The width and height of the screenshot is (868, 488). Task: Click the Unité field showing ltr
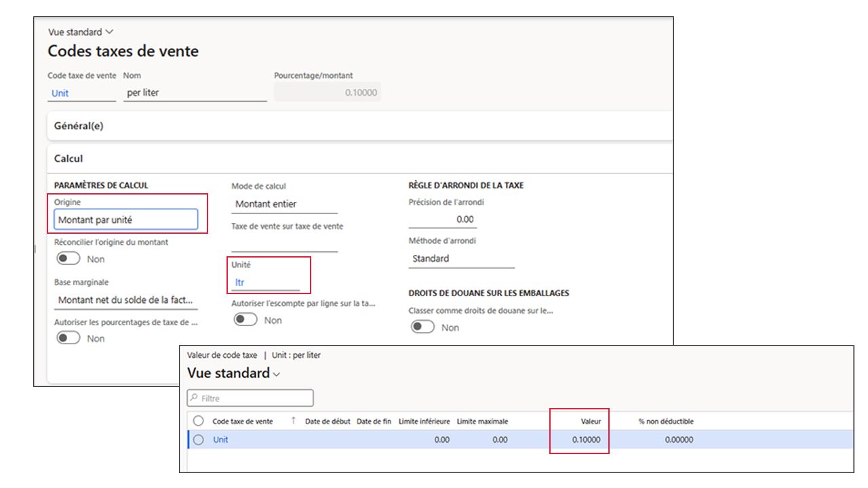point(265,283)
